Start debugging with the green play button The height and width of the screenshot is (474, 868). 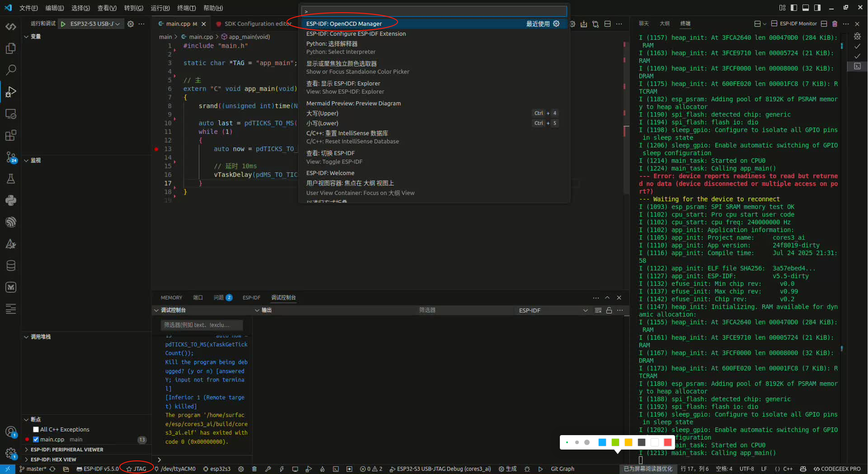63,24
